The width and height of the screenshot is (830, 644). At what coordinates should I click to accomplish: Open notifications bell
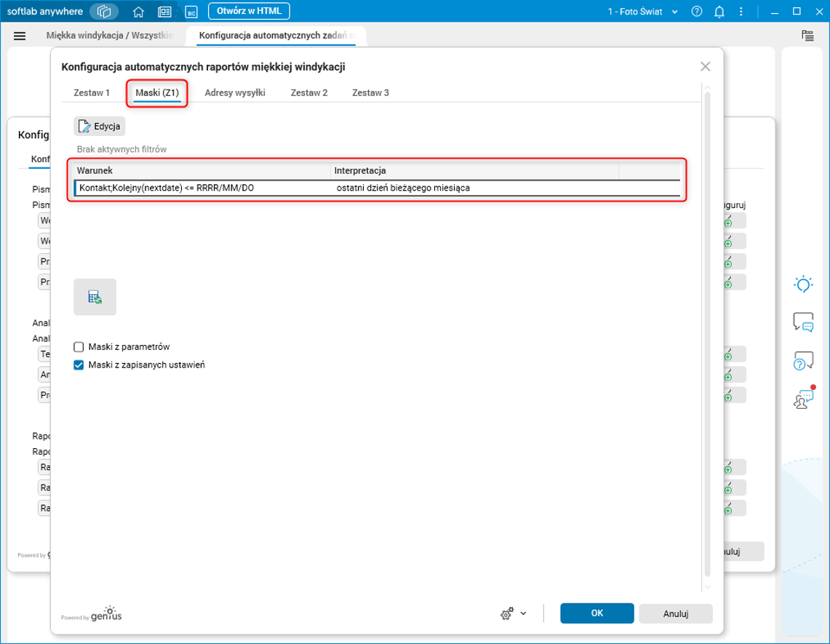click(x=719, y=12)
